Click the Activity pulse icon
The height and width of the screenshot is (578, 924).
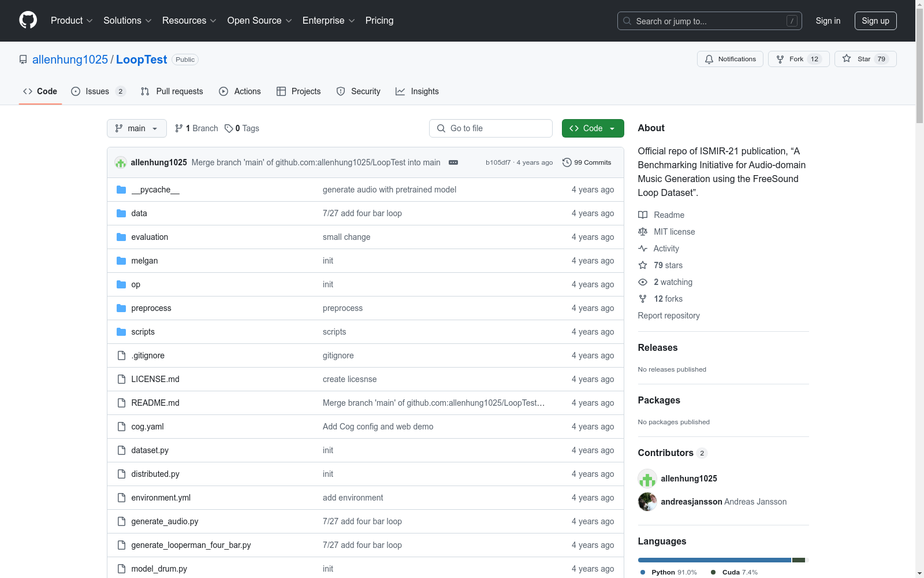point(643,249)
